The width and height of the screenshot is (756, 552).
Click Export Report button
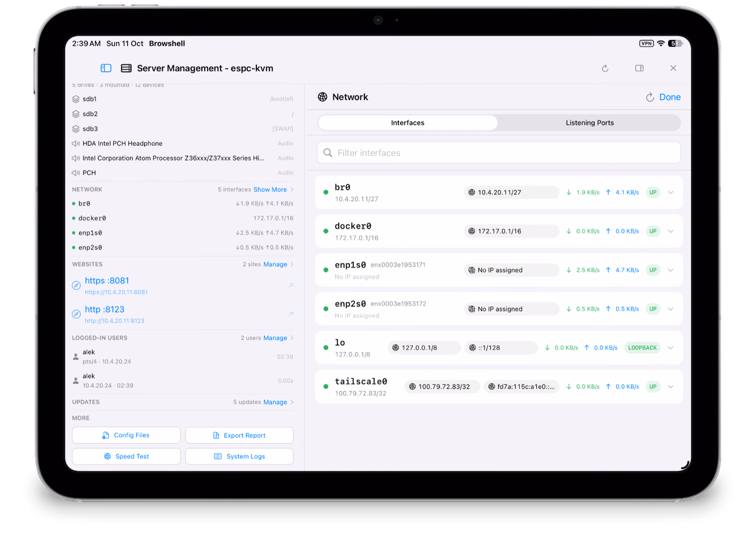coord(239,435)
